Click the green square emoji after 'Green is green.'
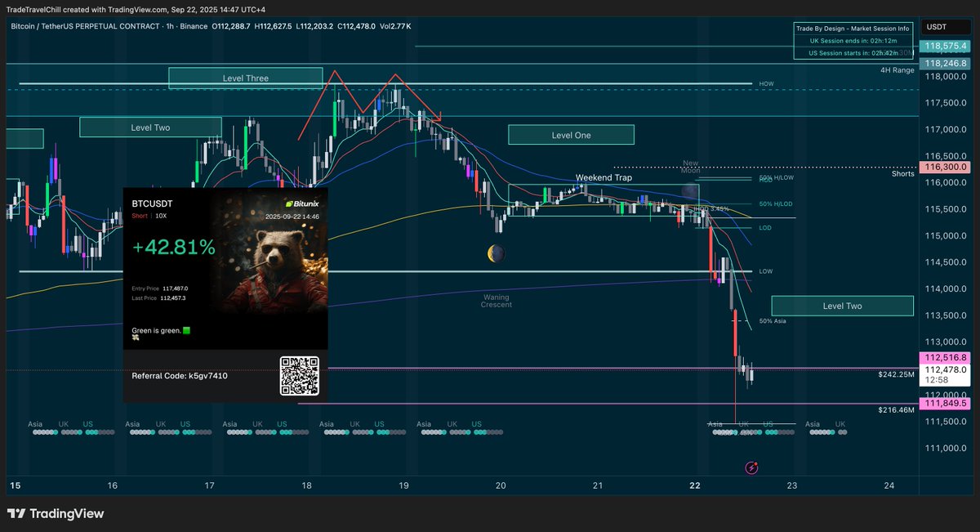This screenshot has width=980, height=532. coord(186,331)
